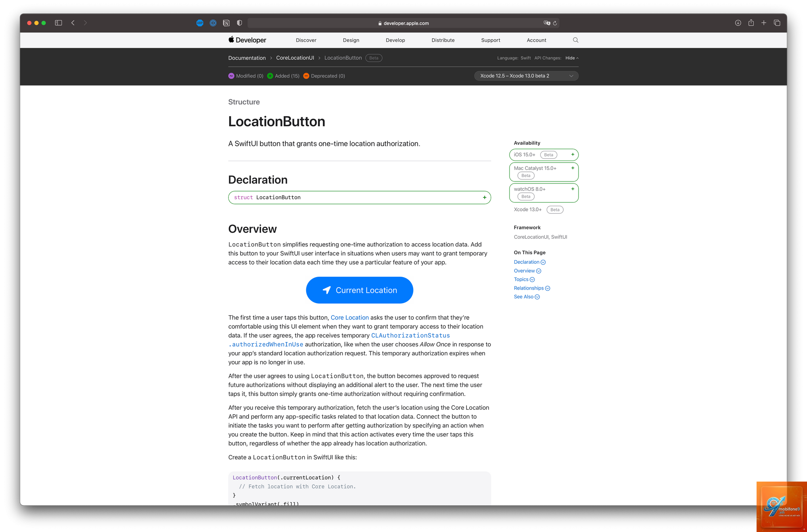
Task: Hide the API Changes bar
Action: point(572,58)
